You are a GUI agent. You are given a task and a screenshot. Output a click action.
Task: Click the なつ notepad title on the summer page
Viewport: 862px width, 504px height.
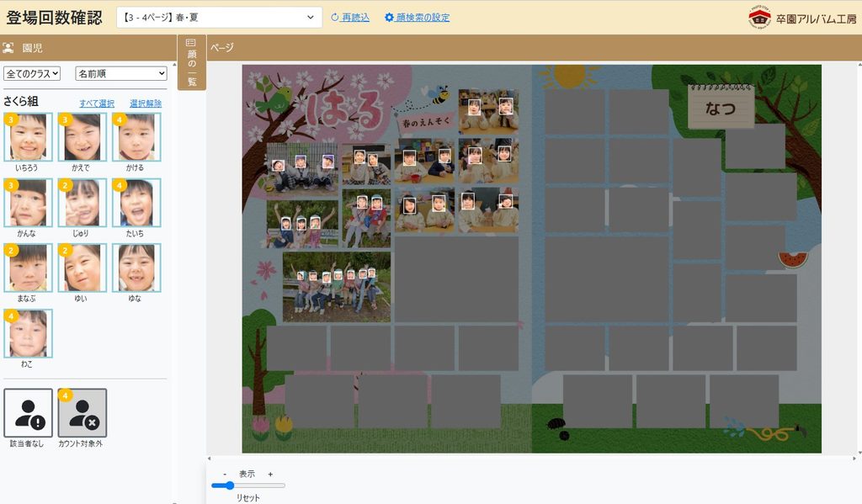pos(721,108)
